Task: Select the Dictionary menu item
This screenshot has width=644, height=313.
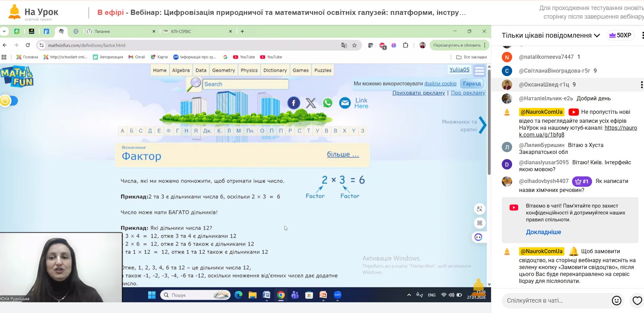Action: (x=275, y=70)
